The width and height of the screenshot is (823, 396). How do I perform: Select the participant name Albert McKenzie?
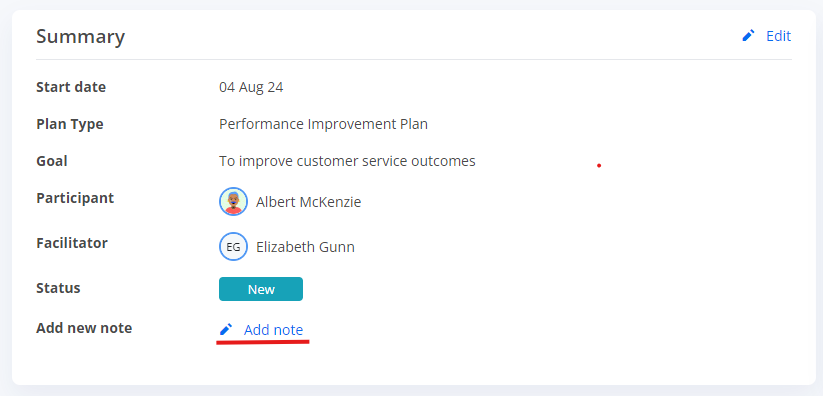(309, 202)
